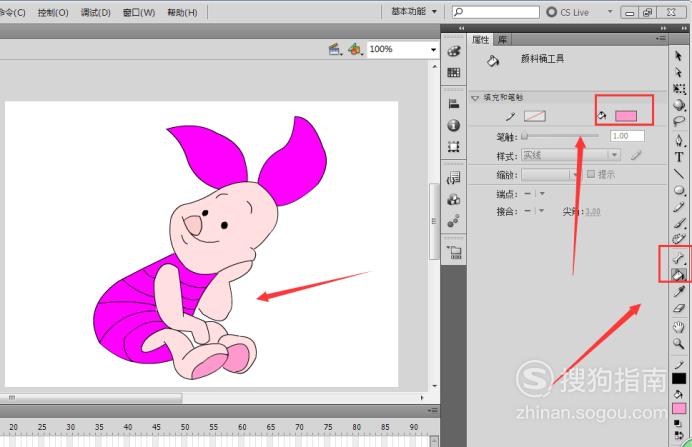The image size is (692, 447).
Task: Select the Oval shape tool
Action: click(x=679, y=190)
